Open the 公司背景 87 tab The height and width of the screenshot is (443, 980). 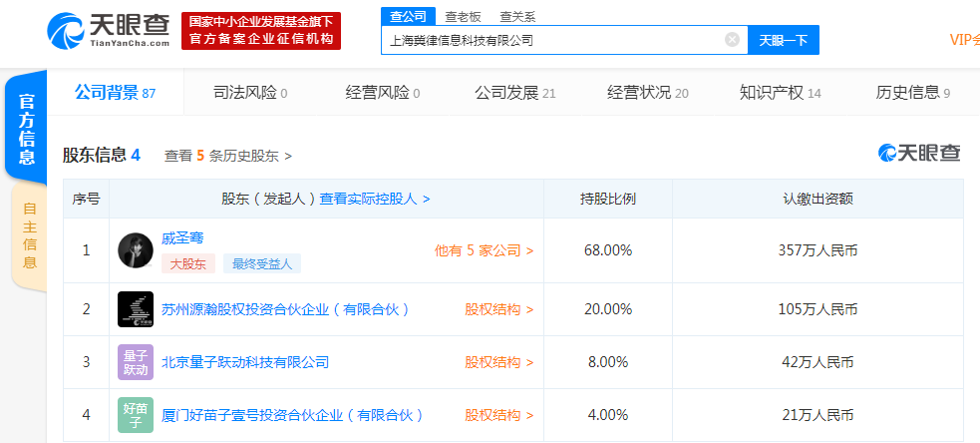click(115, 93)
